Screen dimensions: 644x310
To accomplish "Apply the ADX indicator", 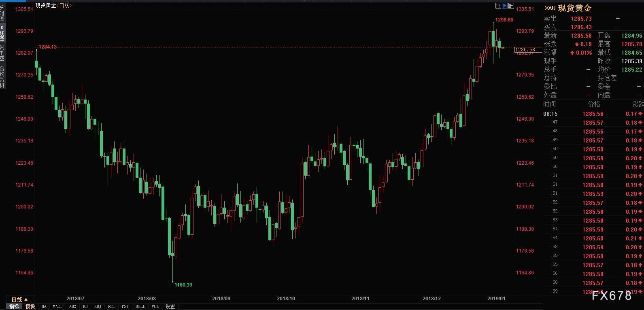I will [72, 306].
